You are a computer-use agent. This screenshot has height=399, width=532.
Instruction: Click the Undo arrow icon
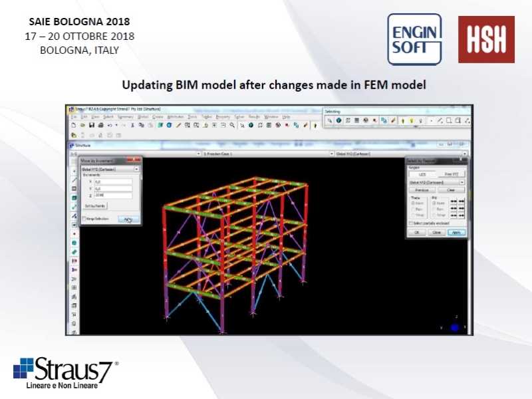[x=109, y=124]
